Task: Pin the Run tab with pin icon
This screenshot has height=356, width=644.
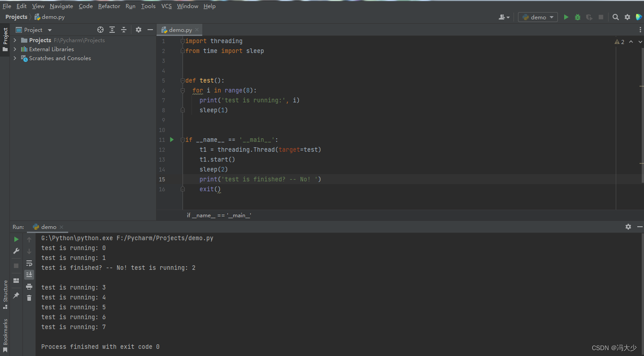Action: click(16, 295)
